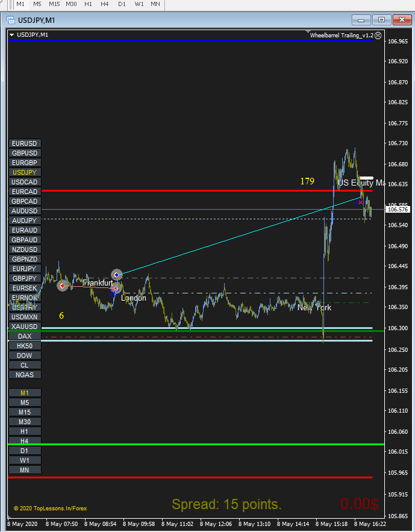Open the chart window icon menu

click(x=11, y=20)
